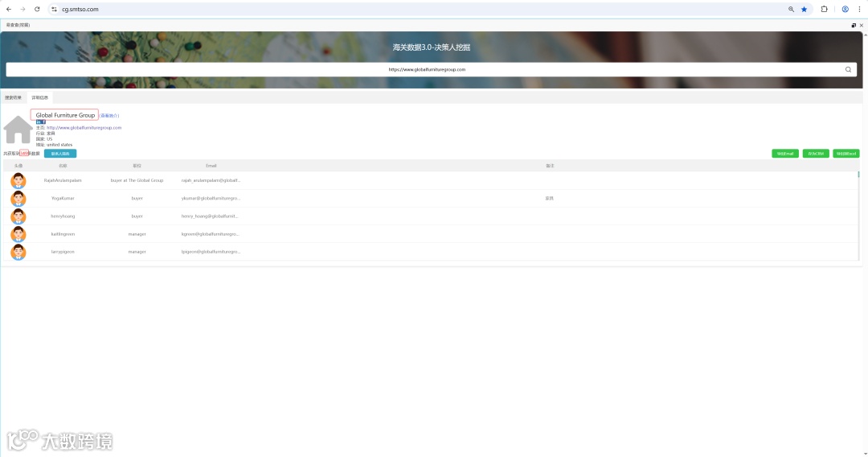This screenshot has height=457, width=868.
Task: Click the blue 联系人筛选 filter button
Action: [60, 154]
